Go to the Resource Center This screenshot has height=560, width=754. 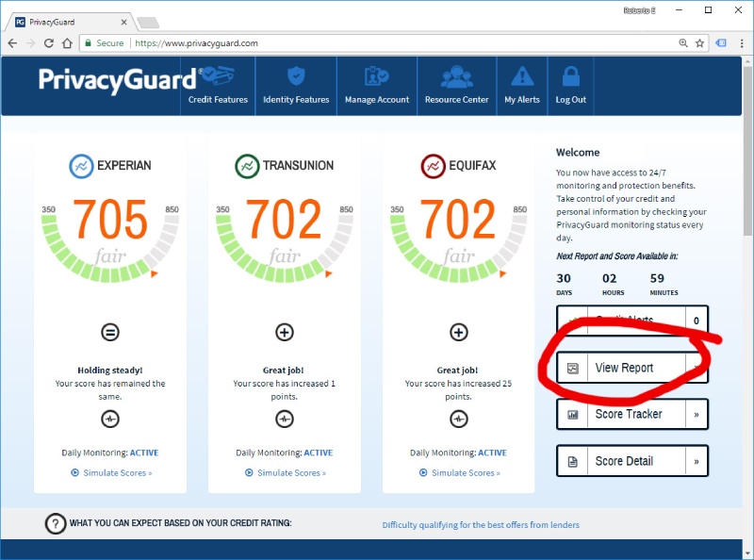(x=457, y=86)
